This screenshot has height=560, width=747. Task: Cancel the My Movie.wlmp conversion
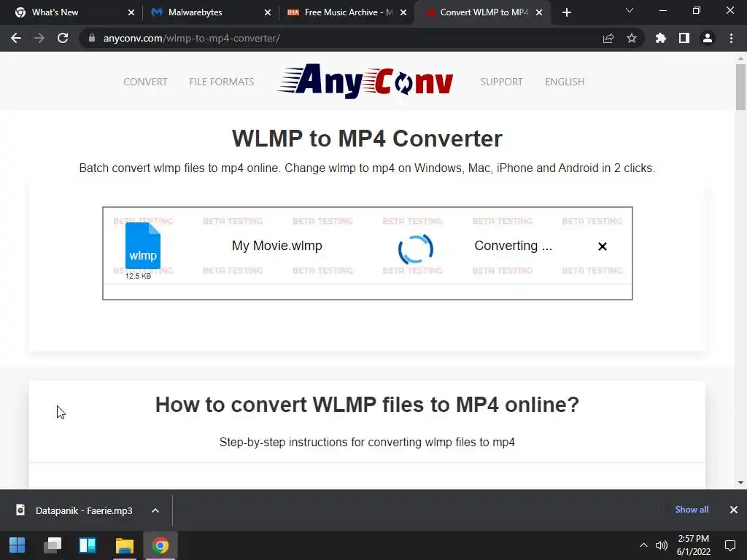click(602, 246)
